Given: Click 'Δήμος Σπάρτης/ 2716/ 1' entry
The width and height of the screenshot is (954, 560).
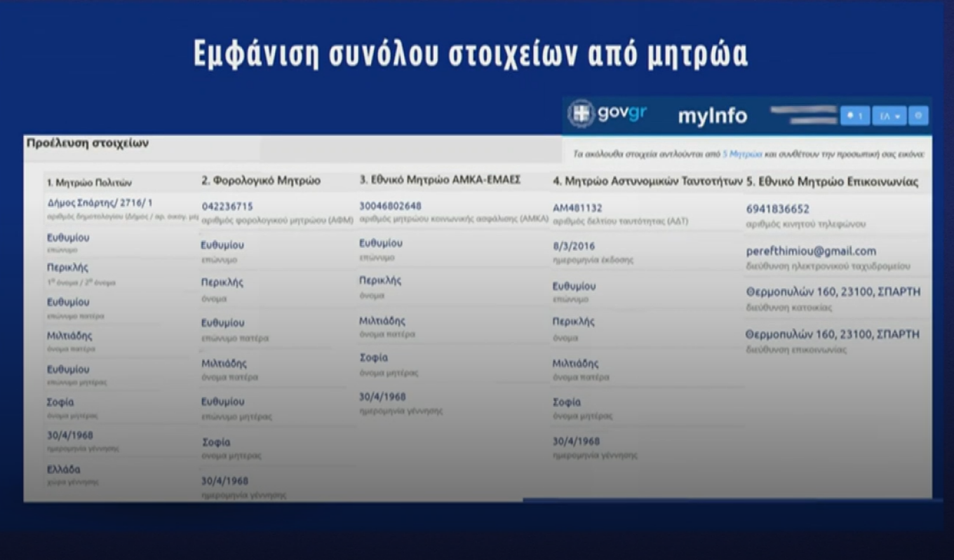Looking at the screenshot, I should (x=100, y=203).
